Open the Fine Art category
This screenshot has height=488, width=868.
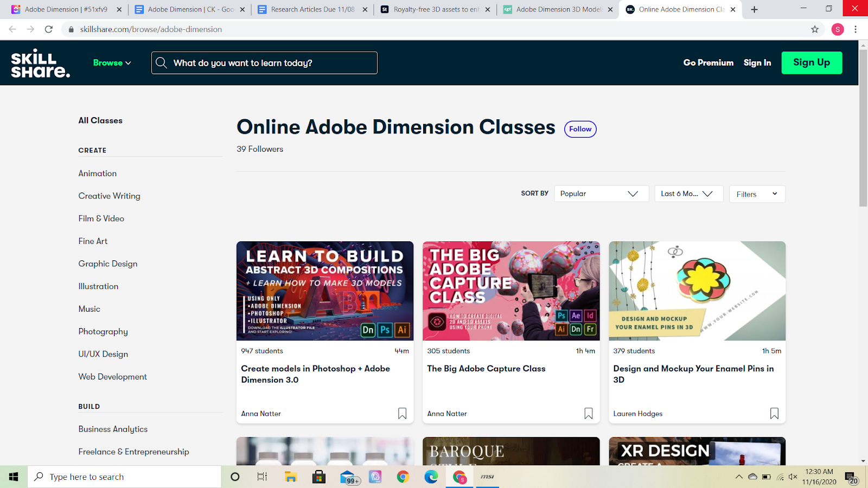tap(93, 241)
